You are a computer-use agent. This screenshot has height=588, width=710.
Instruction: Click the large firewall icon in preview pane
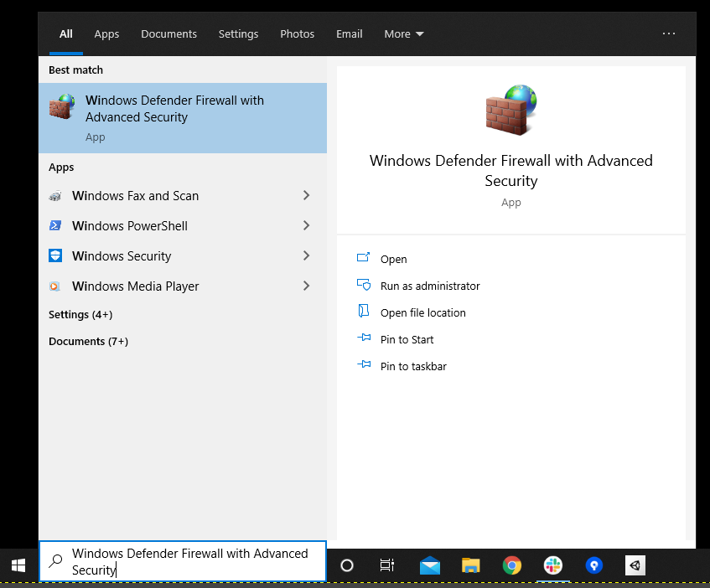511,110
